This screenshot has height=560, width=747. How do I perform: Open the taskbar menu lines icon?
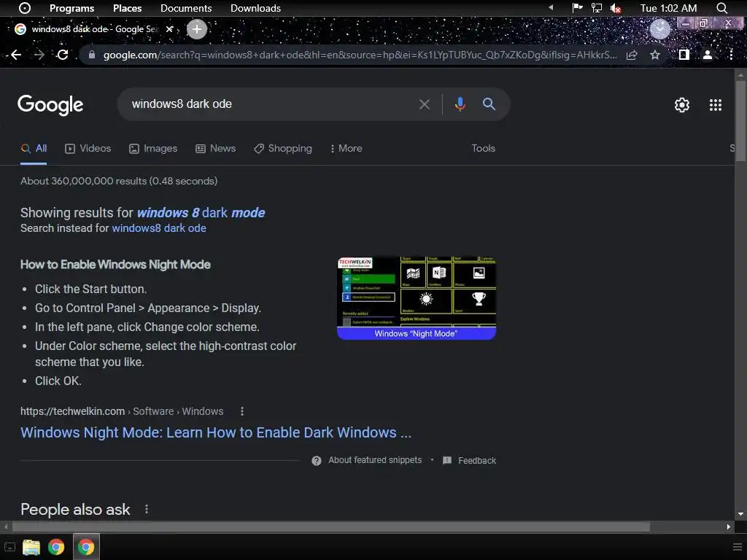point(738,547)
